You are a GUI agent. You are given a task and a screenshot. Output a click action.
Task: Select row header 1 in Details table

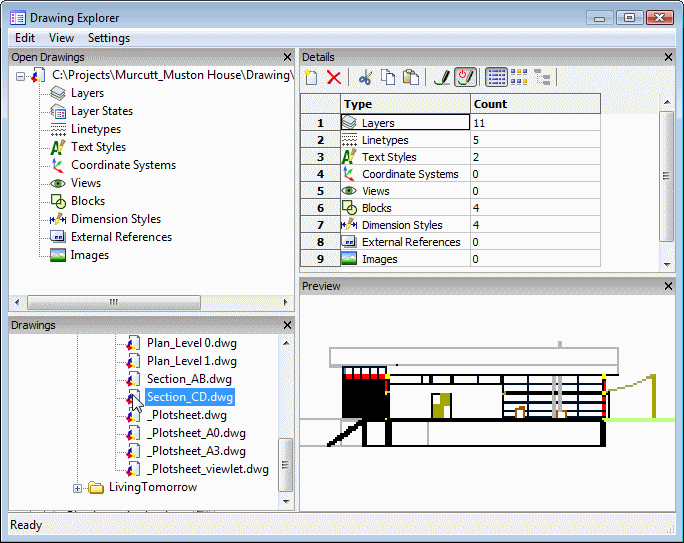tap(321, 123)
